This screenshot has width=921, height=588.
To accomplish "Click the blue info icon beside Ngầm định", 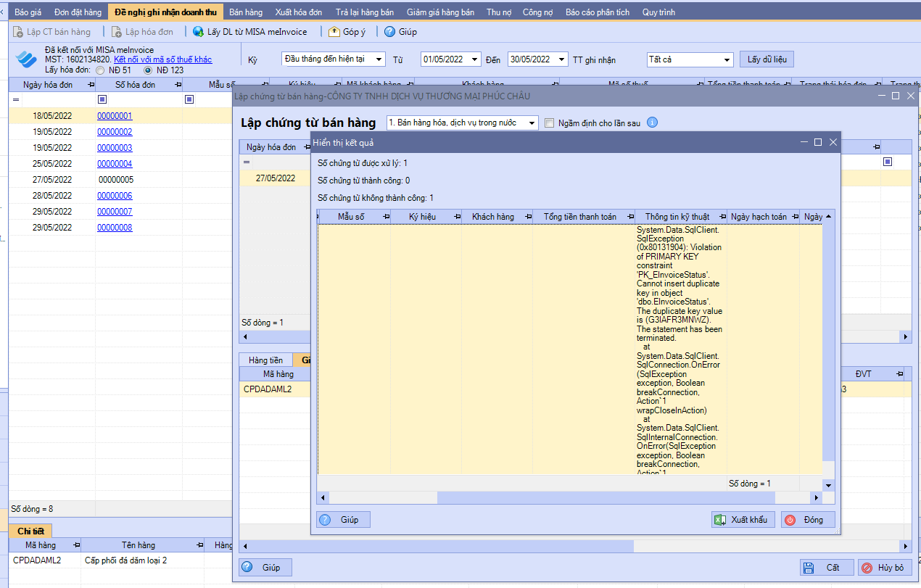I will pyautogui.click(x=652, y=123).
